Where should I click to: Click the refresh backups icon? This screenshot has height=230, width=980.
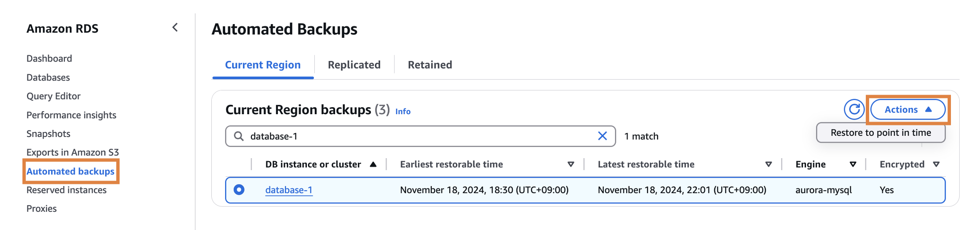click(x=854, y=110)
